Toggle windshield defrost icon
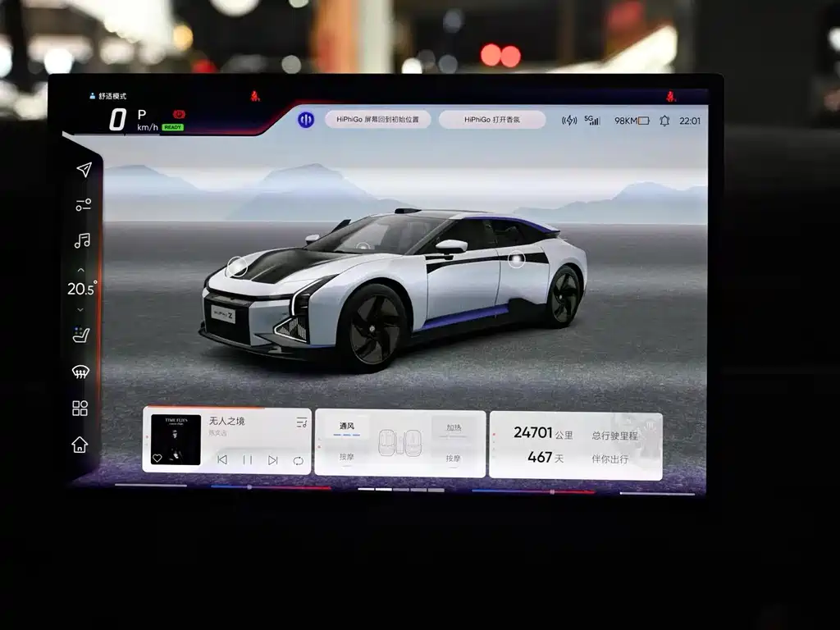The height and width of the screenshot is (630, 840). click(x=80, y=372)
